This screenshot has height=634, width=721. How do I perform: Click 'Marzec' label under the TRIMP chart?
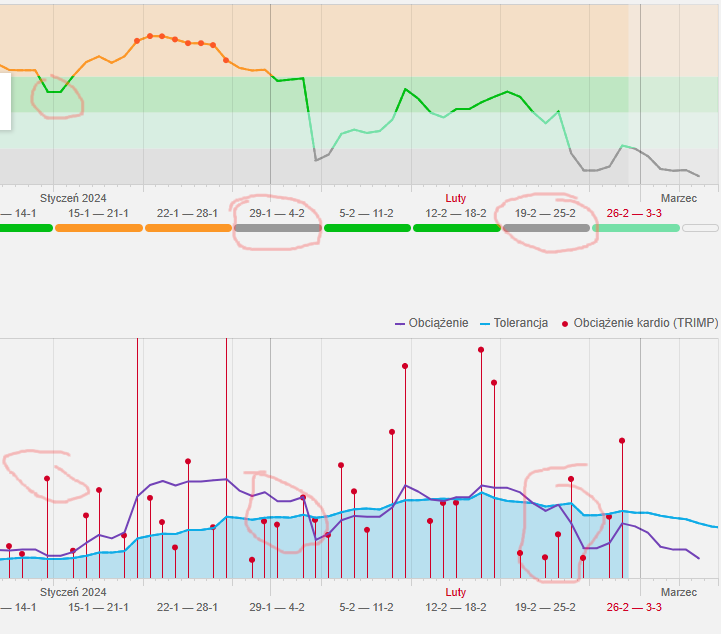coord(679,592)
